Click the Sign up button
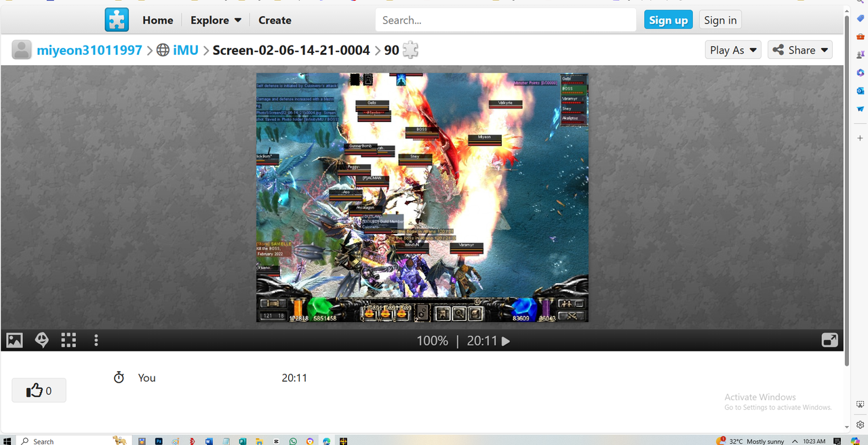 669,20
